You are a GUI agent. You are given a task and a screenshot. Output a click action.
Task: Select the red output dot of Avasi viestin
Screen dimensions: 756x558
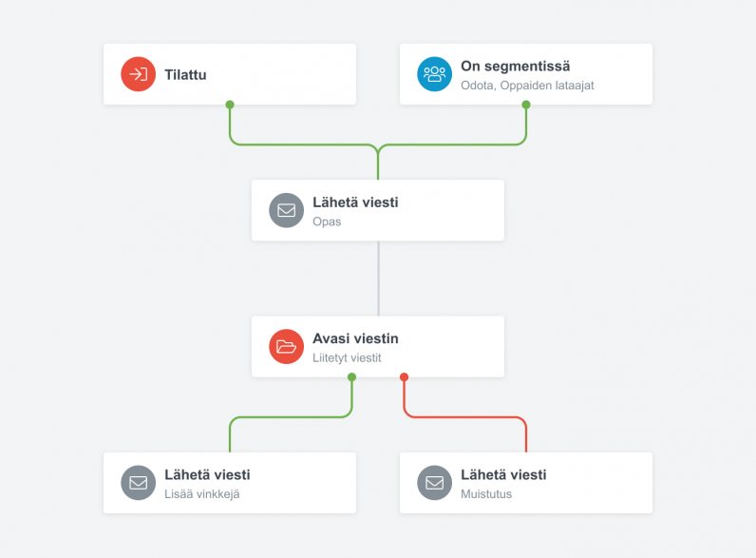coord(404,377)
